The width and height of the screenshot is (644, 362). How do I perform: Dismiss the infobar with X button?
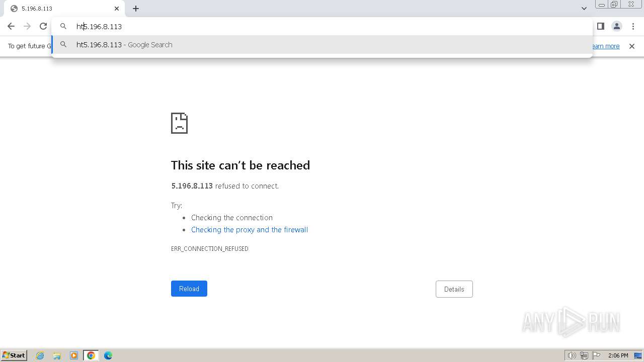click(632, 46)
